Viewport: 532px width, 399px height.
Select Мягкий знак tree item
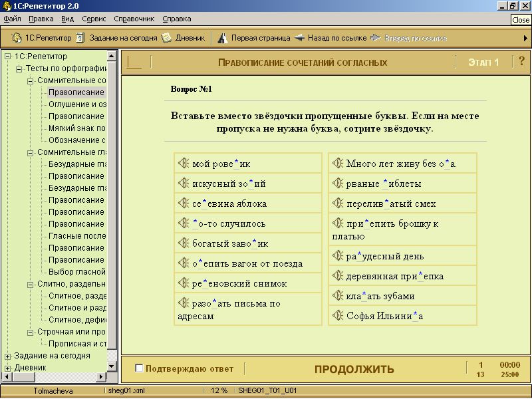(x=76, y=128)
